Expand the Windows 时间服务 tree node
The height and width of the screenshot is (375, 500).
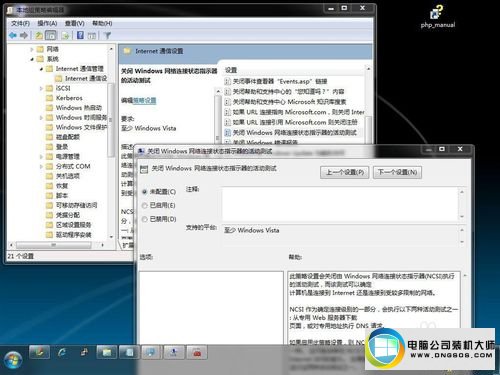click(41, 117)
